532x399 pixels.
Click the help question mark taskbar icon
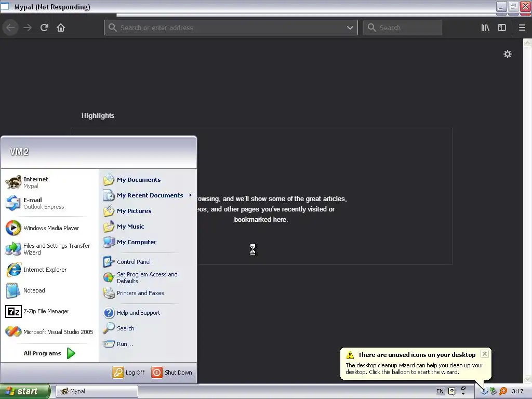(451, 391)
